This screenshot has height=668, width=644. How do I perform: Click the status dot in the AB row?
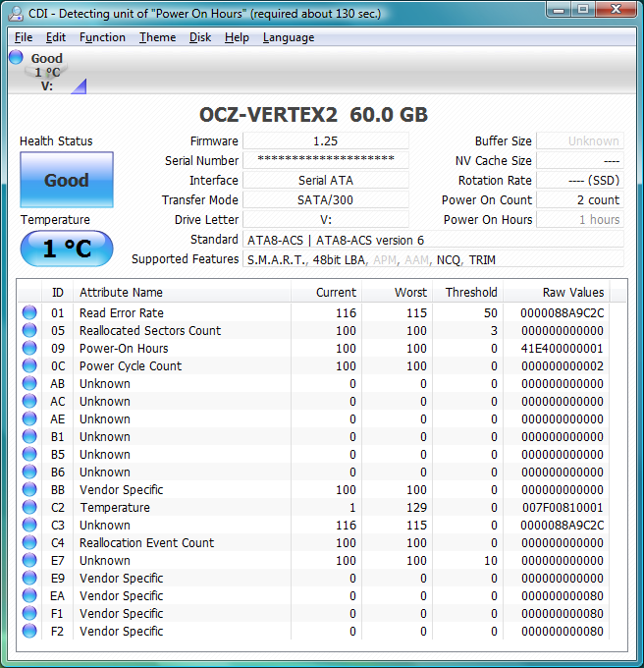click(29, 383)
